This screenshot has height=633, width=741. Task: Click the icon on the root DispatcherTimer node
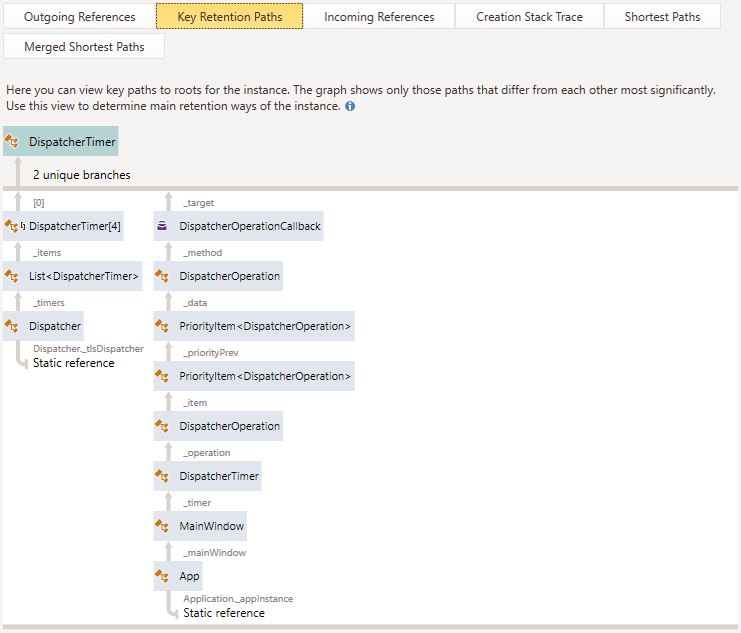(x=12, y=142)
